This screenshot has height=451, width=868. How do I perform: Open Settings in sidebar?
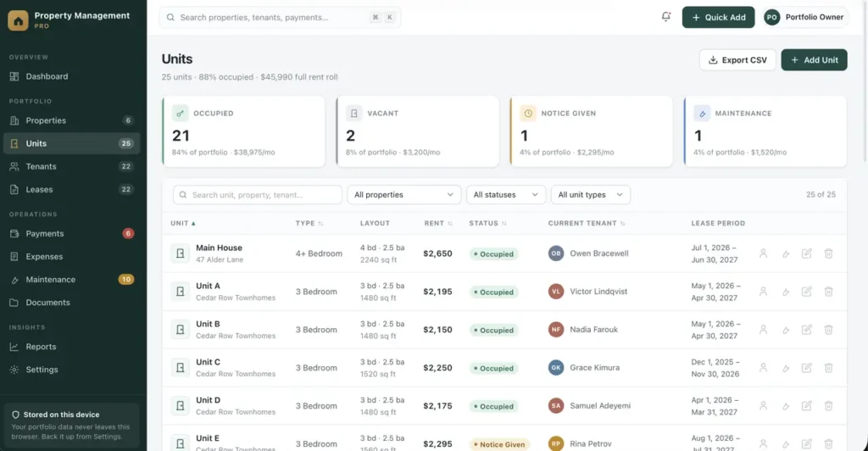coord(71,370)
